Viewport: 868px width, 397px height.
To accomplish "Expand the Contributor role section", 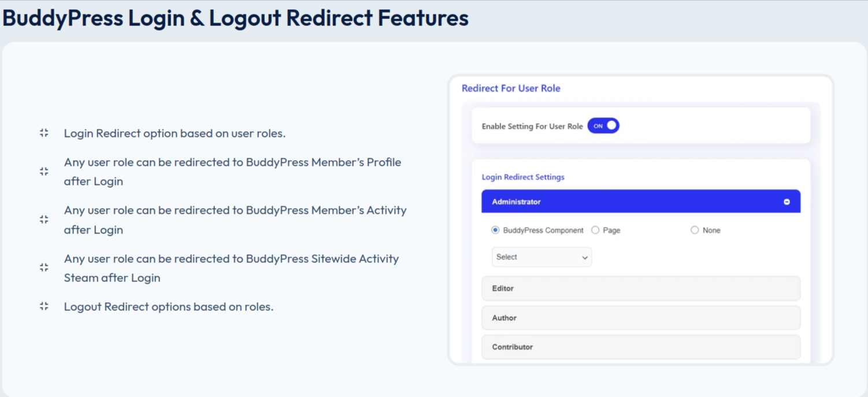I will 640,347.
